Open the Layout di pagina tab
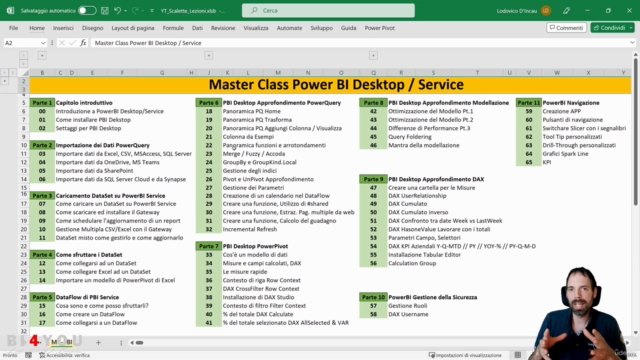The height and width of the screenshot is (360, 640). (x=133, y=28)
